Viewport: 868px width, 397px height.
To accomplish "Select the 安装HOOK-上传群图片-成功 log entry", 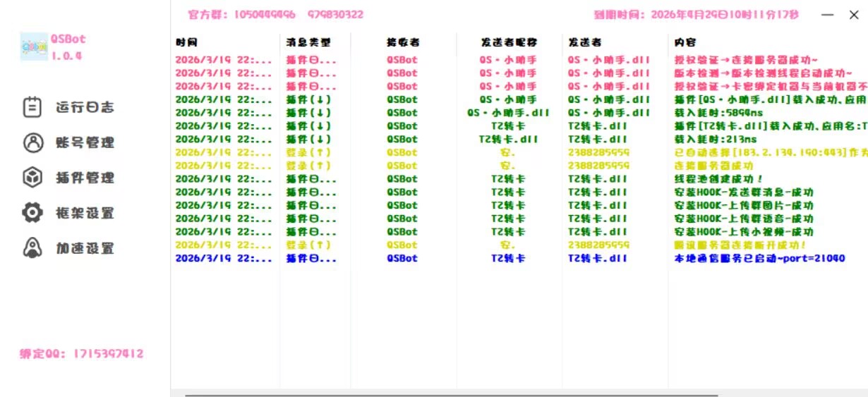I will [x=519, y=205].
